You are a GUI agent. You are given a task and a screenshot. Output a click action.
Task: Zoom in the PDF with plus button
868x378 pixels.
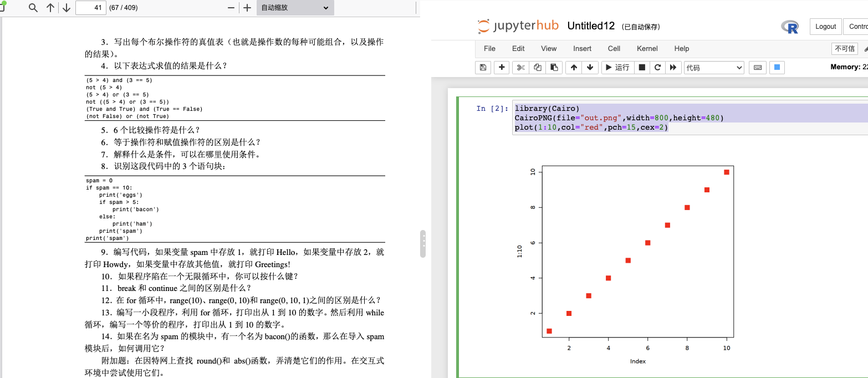click(x=247, y=8)
